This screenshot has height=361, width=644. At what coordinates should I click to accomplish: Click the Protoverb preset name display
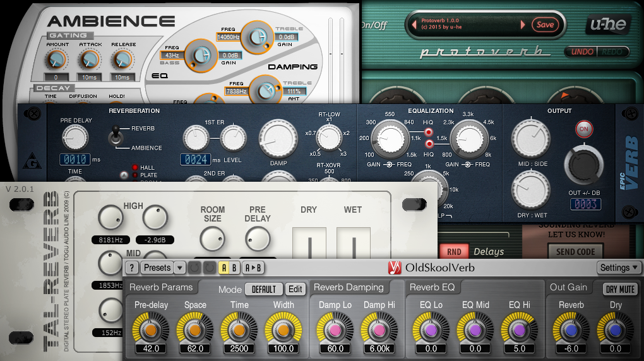pos(468,25)
